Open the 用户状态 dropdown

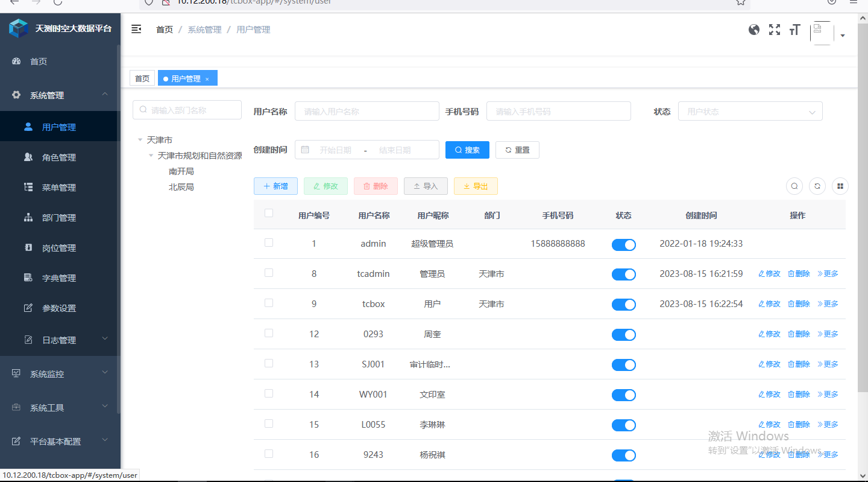click(750, 111)
